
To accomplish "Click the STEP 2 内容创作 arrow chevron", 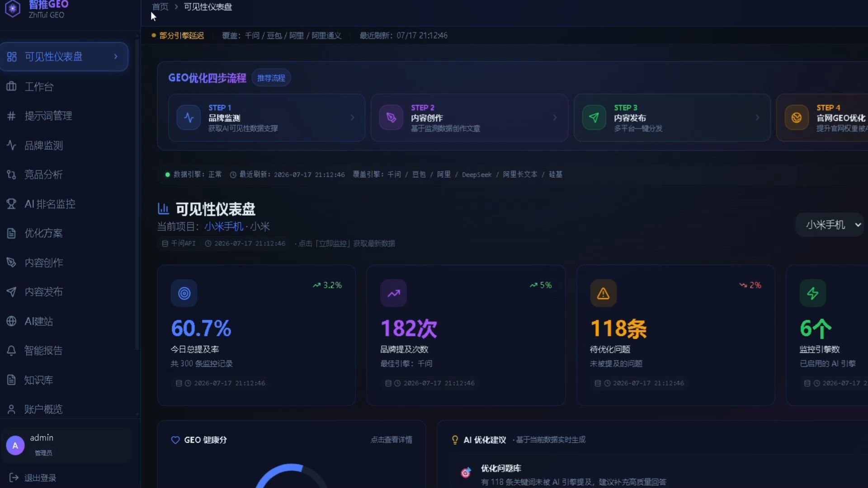I will tap(555, 117).
